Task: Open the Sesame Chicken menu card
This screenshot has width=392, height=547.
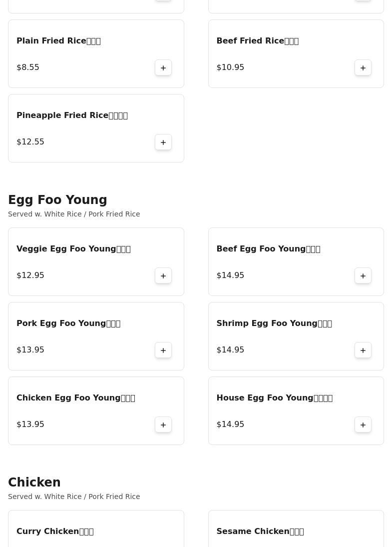Action: (296, 531)
